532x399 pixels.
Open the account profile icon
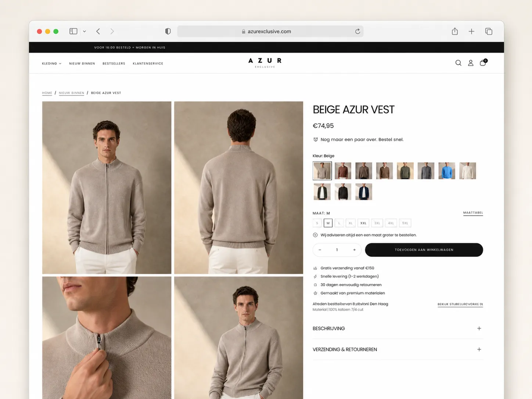[x=471, y=63]
